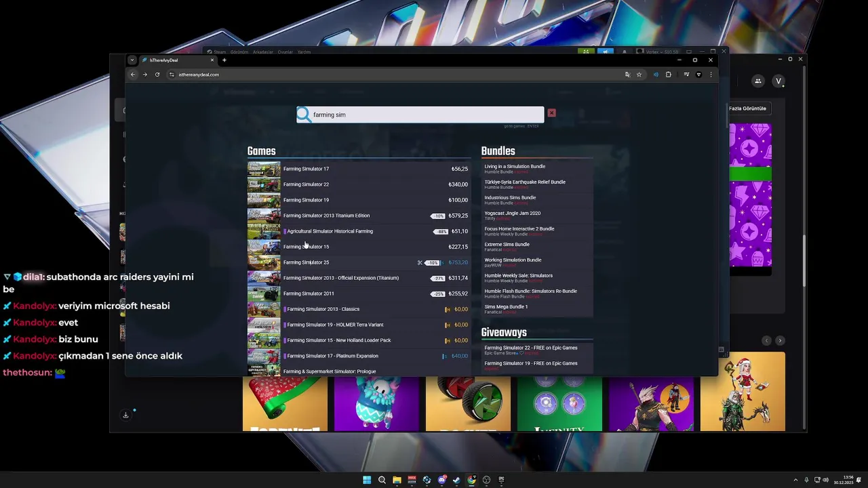Viewport: 868px width, 488px height.
Task: Open the V profile avatar in the Epic window
Action: [779, 81]
